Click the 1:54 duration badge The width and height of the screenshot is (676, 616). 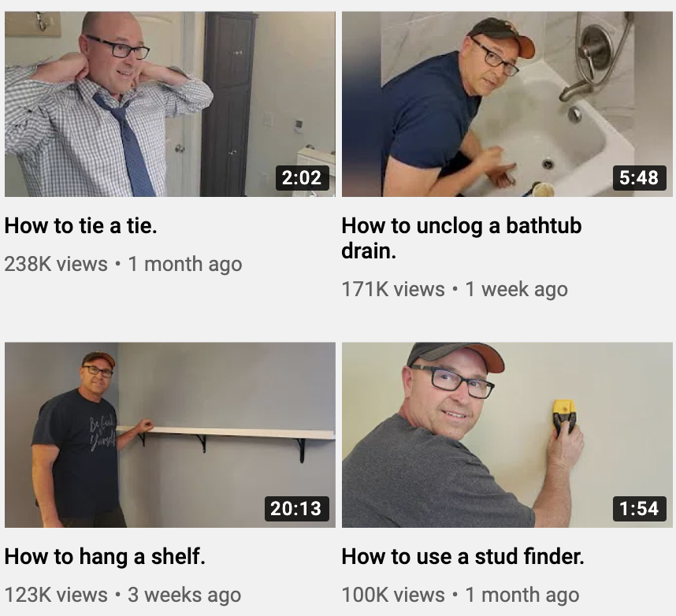pyautogui.click(x=639, y=508)
